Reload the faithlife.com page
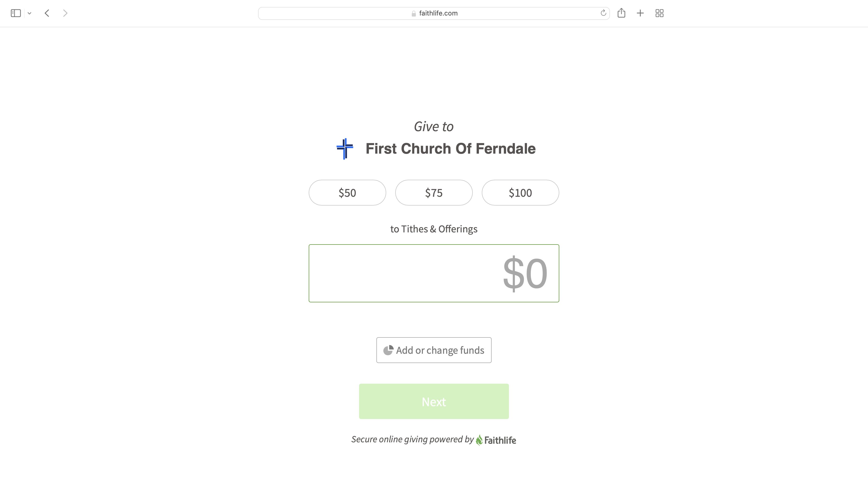Screen dimensions: 868x488 point(603,13)
